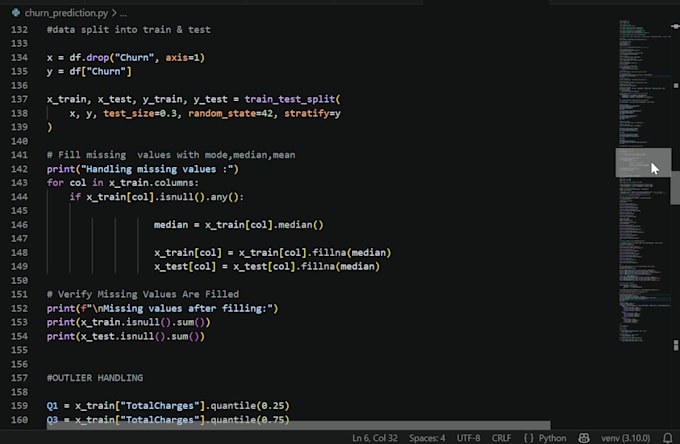This screenshot has width=680, height=444.
Task: Click 'print(x_test.isnull().sum())' line
Action: point(126,336)
